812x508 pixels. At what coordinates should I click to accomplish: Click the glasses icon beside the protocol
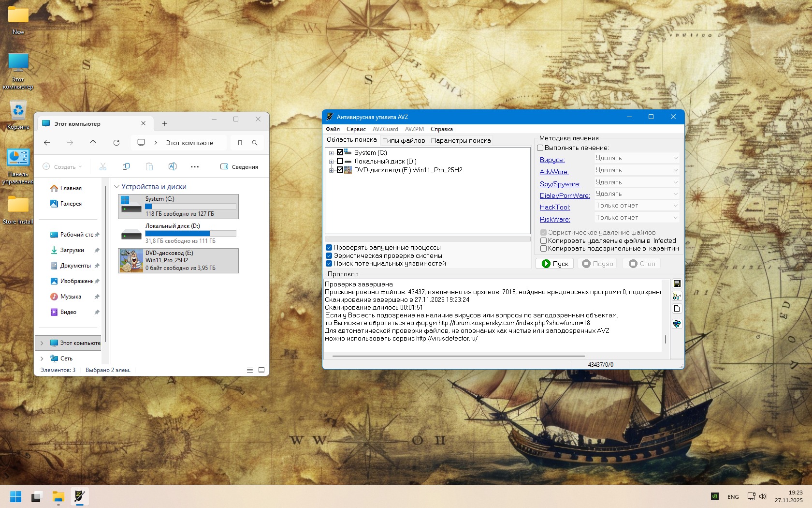pyautogui.click(x=677, y=296)
